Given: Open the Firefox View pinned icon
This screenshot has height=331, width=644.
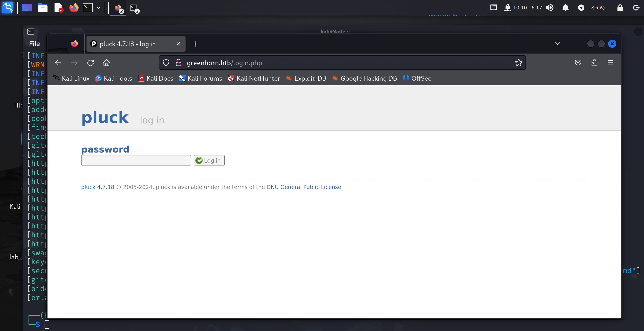Looking at the screenshot, I should tap(74, 44).
